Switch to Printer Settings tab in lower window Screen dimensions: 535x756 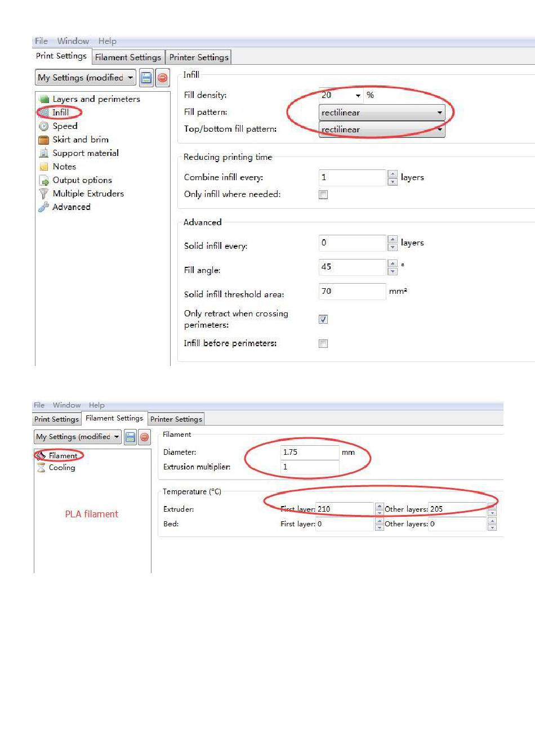point(176,419)
